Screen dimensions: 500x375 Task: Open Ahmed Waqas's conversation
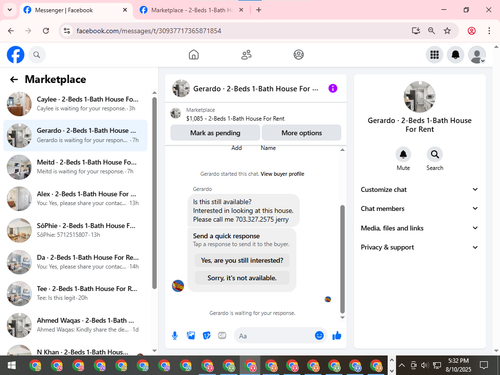coord(75,325)
